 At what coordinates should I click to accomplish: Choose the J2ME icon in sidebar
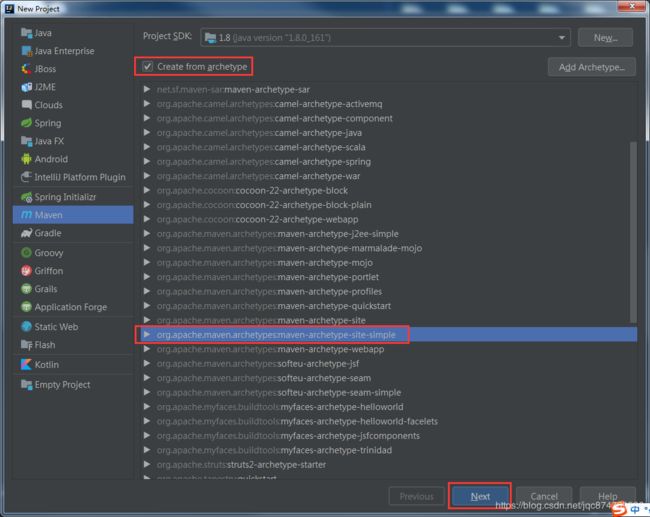(27, 87)
